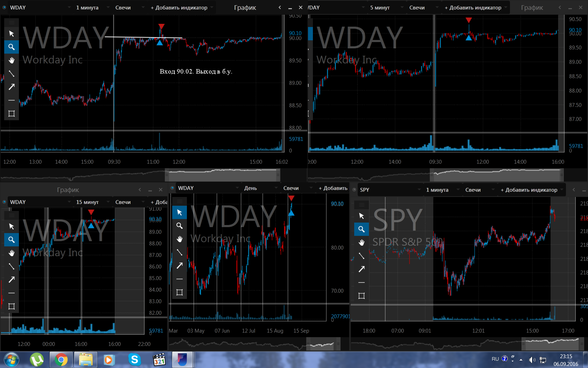588x368 pixels.
Task: Open Свечи chart type dropdown in 5-minute chart
Action: [x=423, y=7]
